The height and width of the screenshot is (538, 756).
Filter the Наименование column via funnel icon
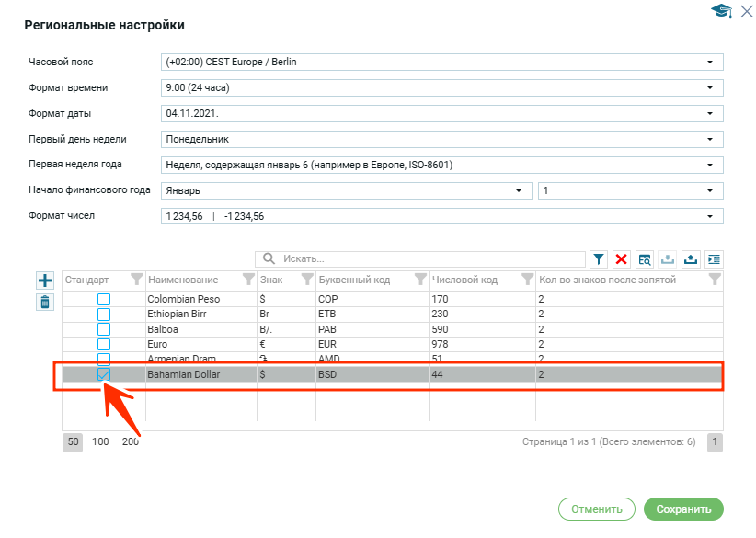(x=247, y=280)
